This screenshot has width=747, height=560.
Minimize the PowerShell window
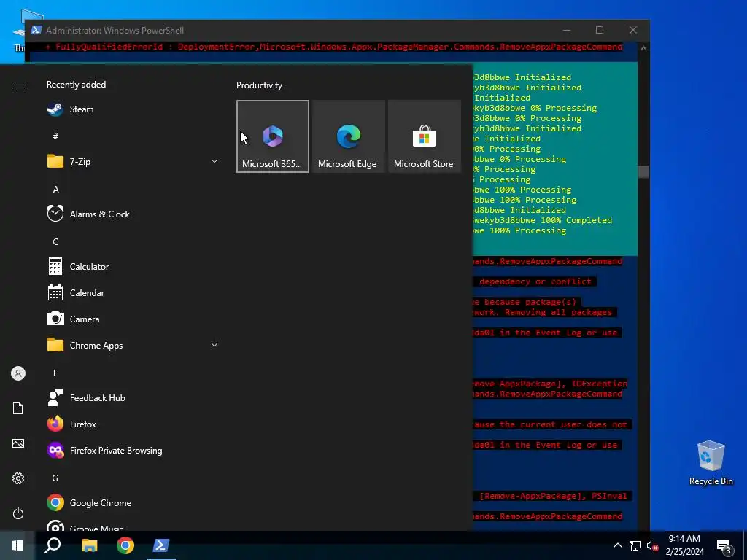tap(566, 30)
